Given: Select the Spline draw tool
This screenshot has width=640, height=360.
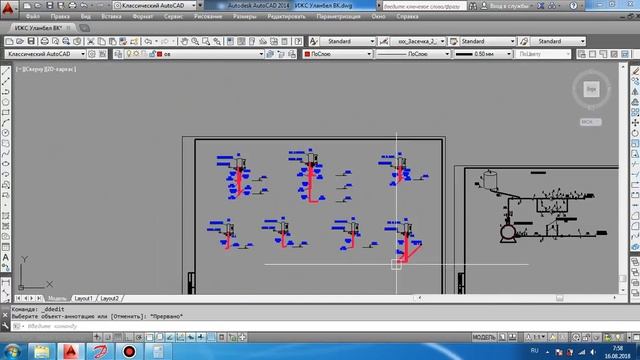Looking at the screenshot, I should click(x=5, y=153).
